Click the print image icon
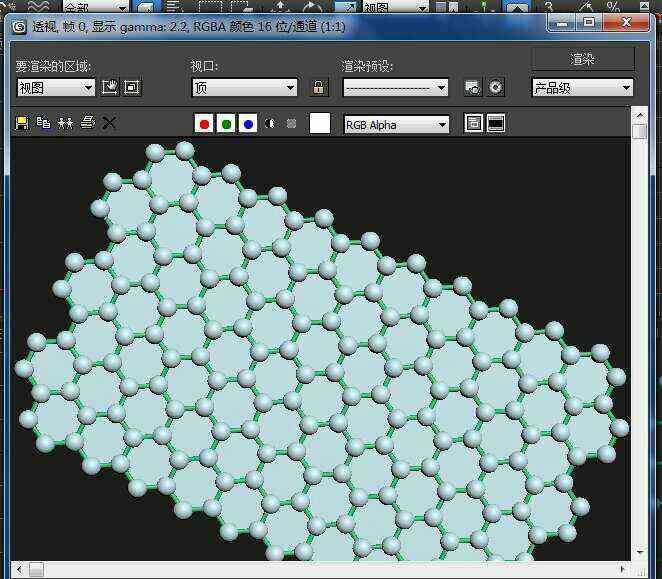Viewport: 662px width, 579px height. pos(87,123)
